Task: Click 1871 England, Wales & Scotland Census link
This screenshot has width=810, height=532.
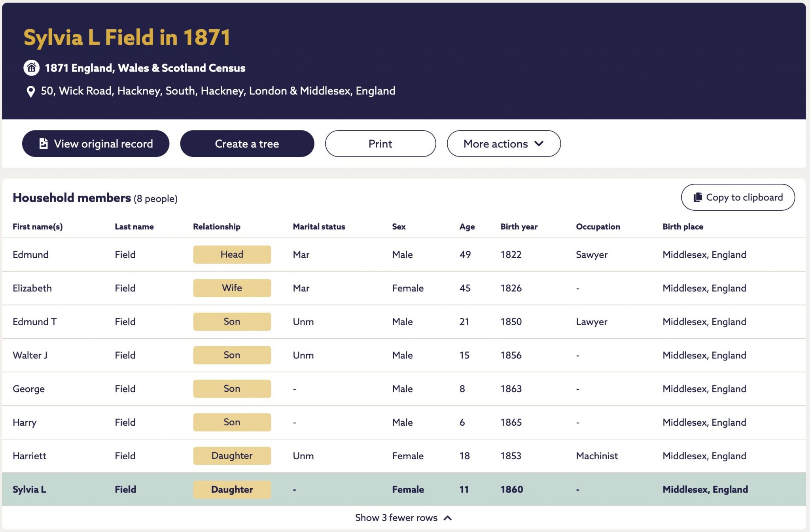Action: 145,68
